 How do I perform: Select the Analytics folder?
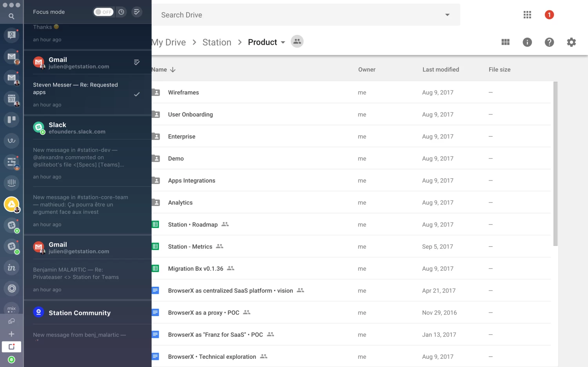pyautogui.click(x=351, y=202)
